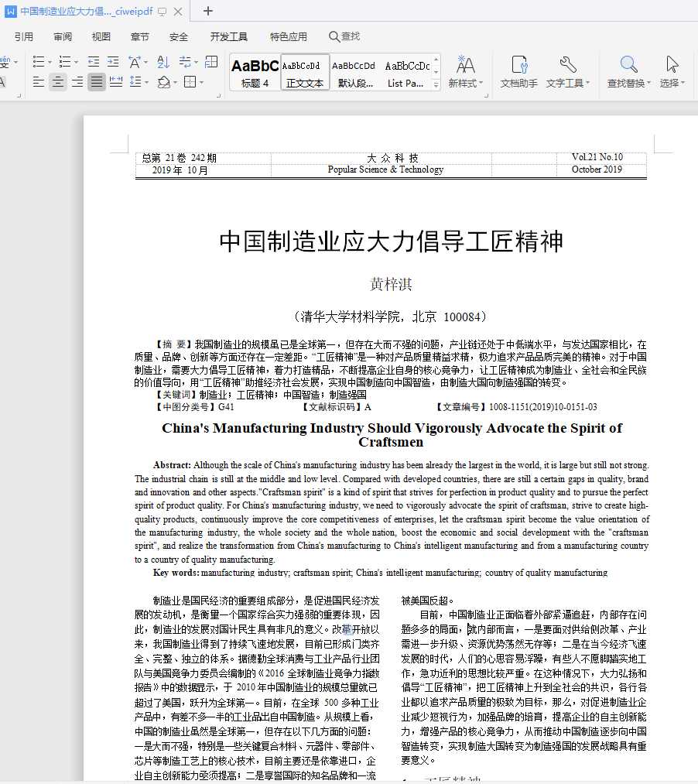Click the borders grid icon
Image resolution: width=698 pixels, height=784 pixels.
click(x=190, y=81)
